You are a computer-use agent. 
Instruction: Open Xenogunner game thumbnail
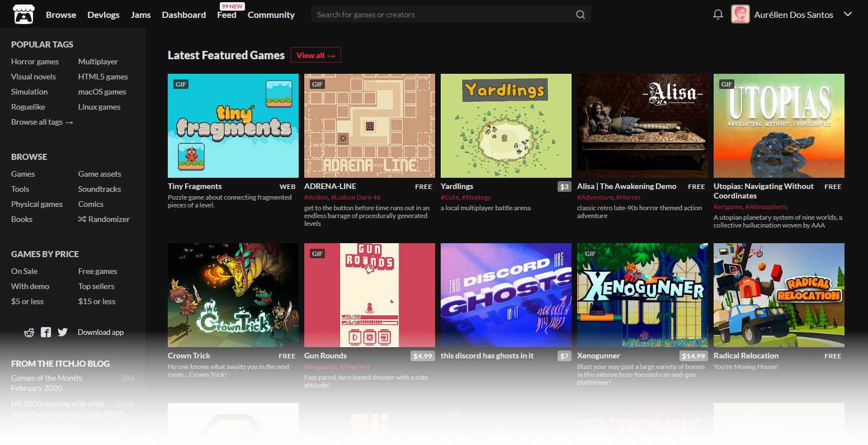tap(643, 295)
